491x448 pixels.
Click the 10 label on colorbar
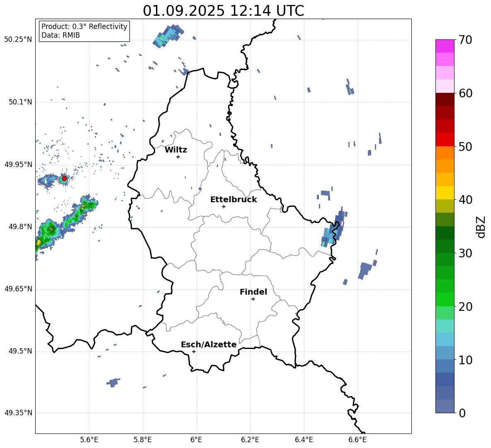tap(465, 360)
